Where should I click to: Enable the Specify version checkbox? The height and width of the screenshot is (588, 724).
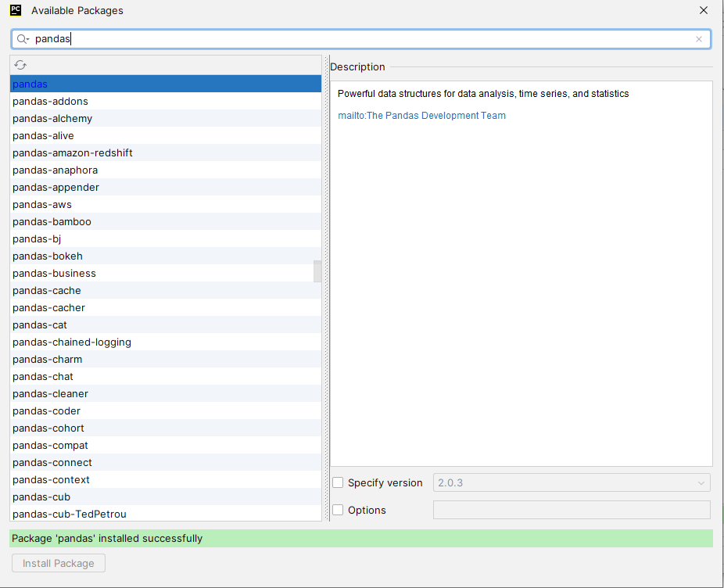coord(338,482)
